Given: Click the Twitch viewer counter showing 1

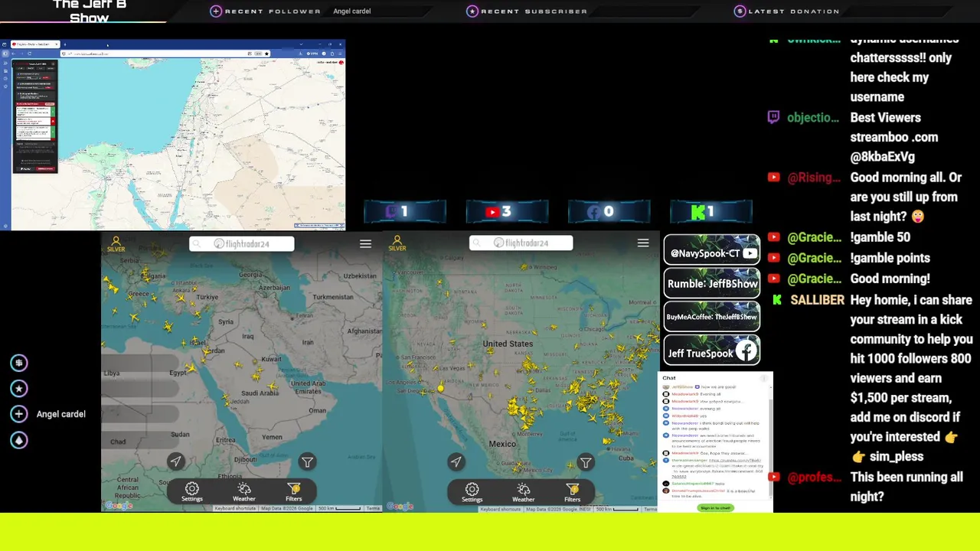Looking at the screenshot, I should [x=405, y=211].
